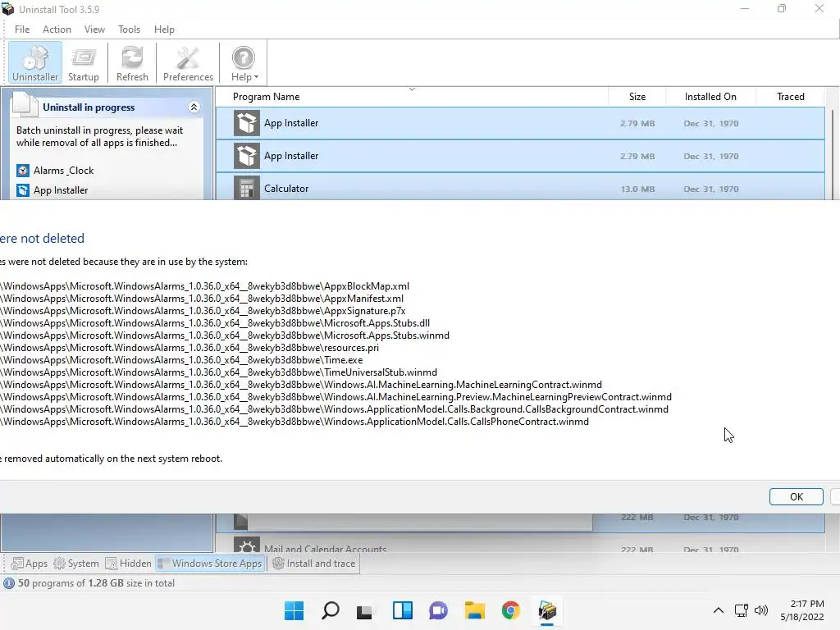Open the network tray icon
Image resolution: width=840 pixels, height=630 pixels.
(742, 610)
